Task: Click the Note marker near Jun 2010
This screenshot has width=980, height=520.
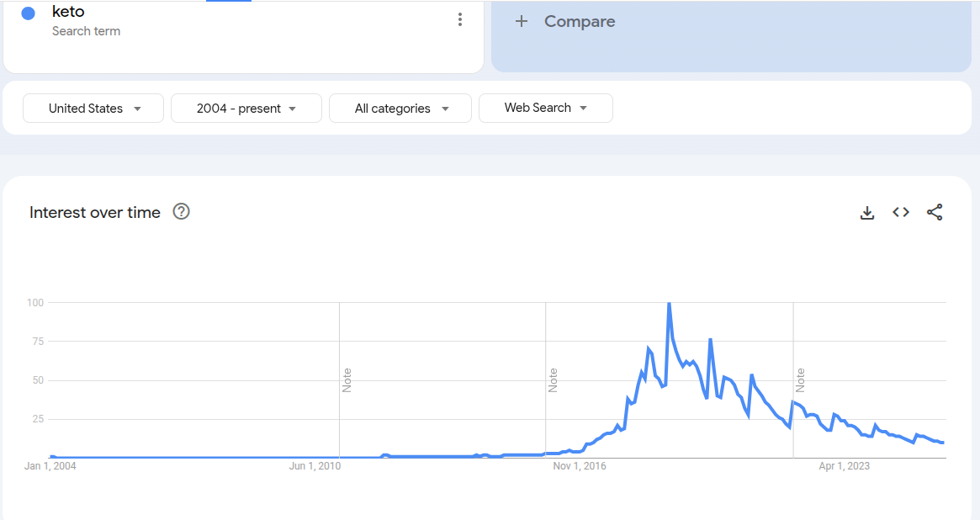Action: (347, 380)
